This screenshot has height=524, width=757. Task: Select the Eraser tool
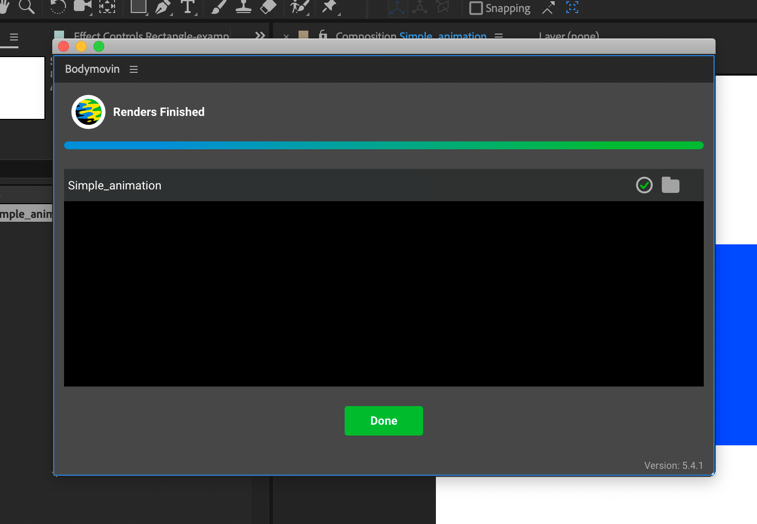[x=268, y=7]
